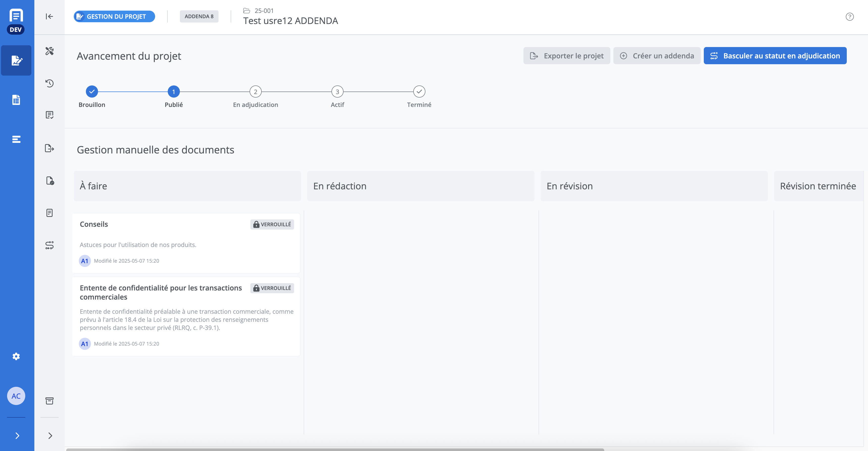Click the horizontal scrollbar at bottom

pos(335,449)
